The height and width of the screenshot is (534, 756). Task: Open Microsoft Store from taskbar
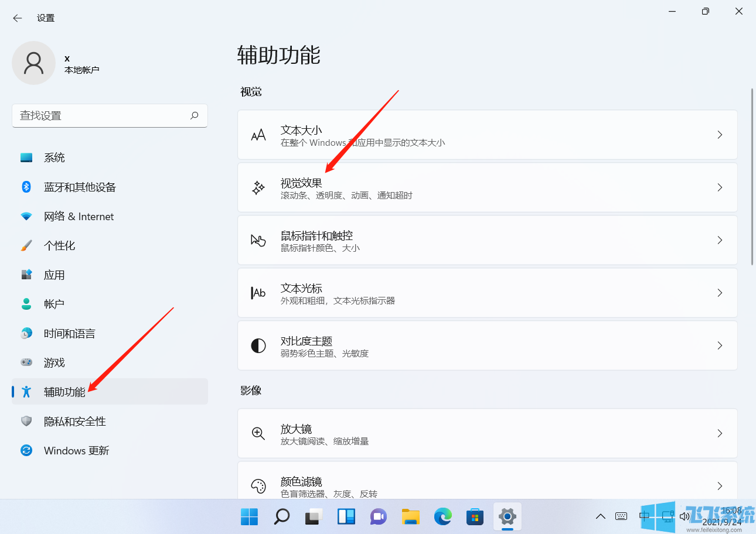point(475,517)
